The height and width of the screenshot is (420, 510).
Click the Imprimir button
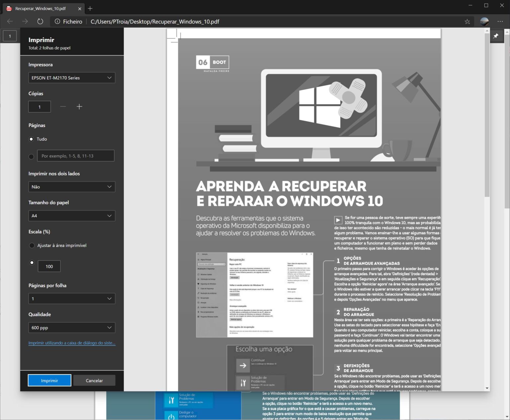coord(49,380)
